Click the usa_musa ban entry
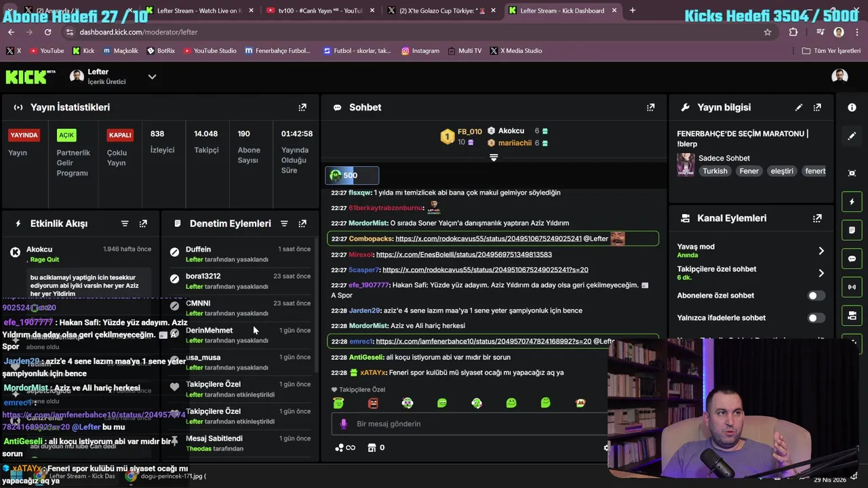Viewport: 868px width, 488px height. pos(240,362)
